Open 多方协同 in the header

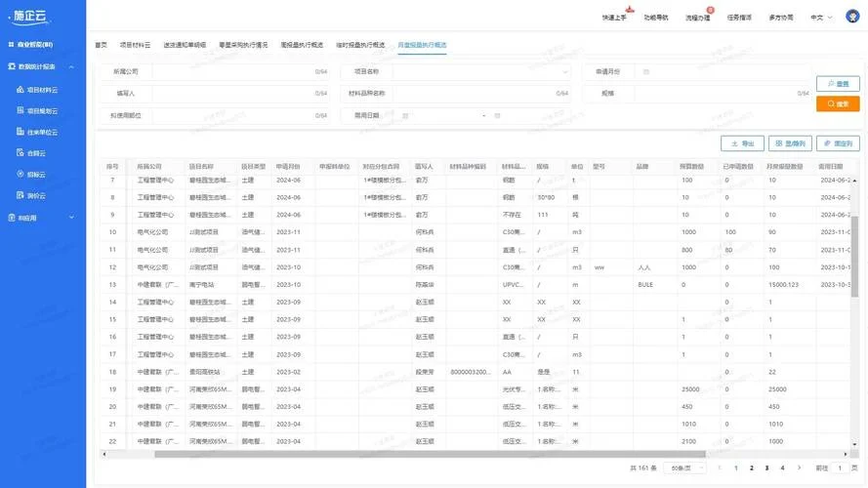(x=781, y=18)
